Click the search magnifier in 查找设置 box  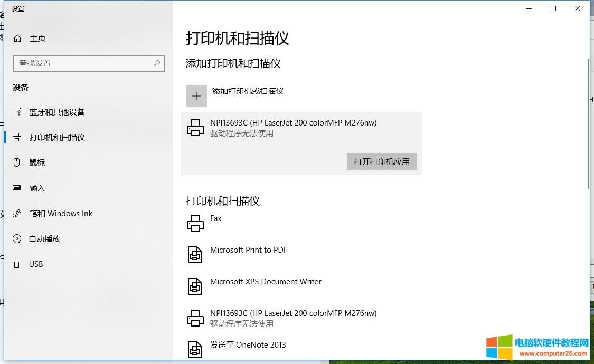pos(157,63)
